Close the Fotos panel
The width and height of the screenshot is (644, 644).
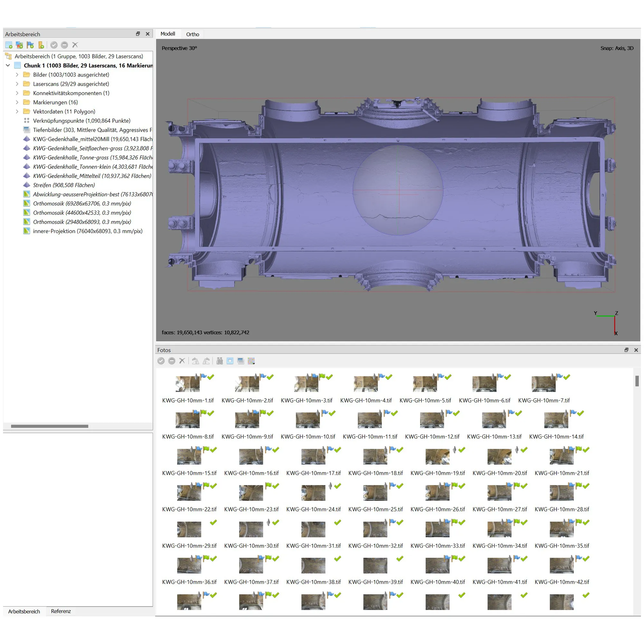coord(636,350)
